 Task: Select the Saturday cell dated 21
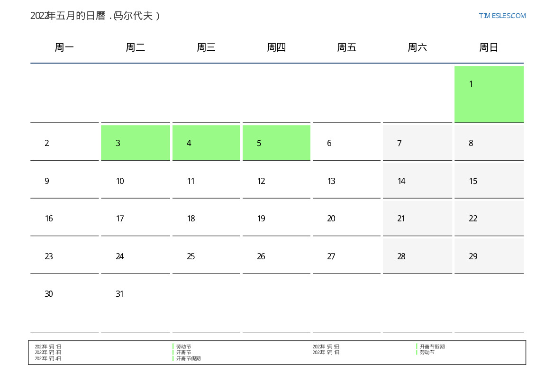[417, 218]
